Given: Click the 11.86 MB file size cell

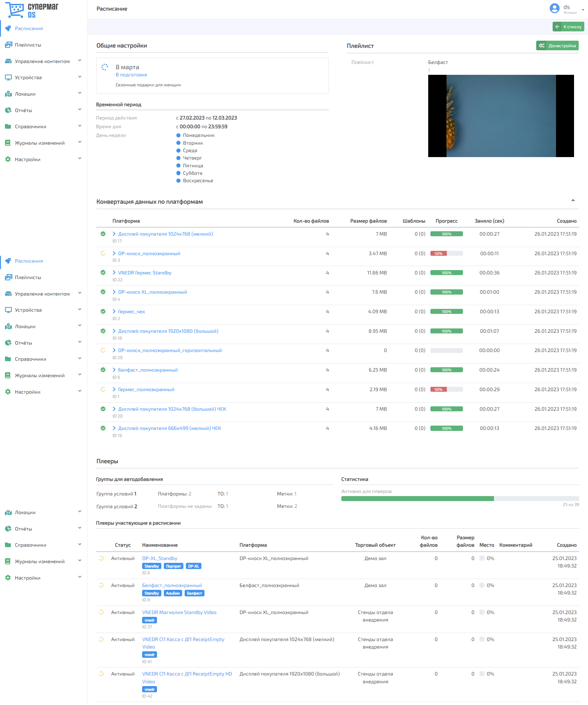Looking at the screenshot, I should pos(377,273).
